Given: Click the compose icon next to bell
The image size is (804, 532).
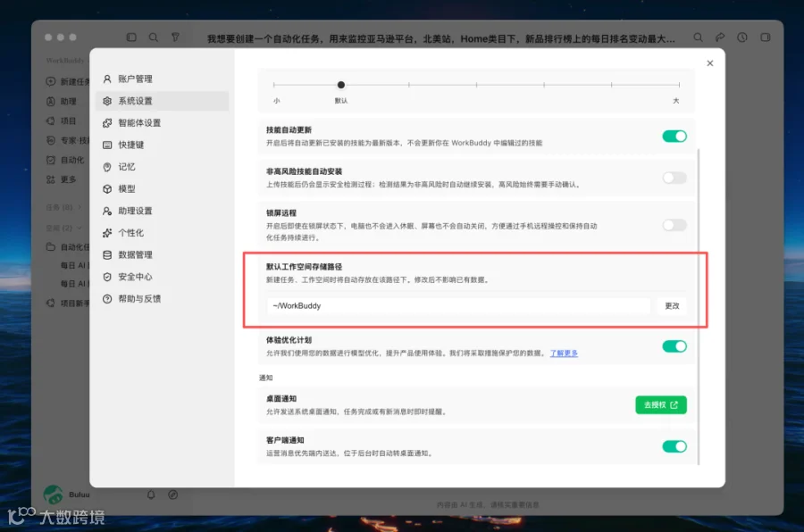Looking at the screenshot, I should click(x=172, y=495).
